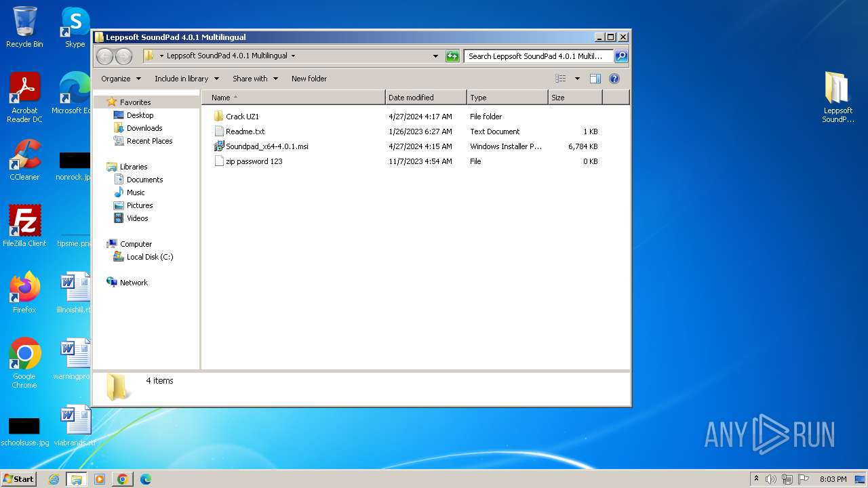Click Show desktop button at taskbar end
The width and height of the screenshot is (868, 488).
pyautogui.click(x=861, y=479)
